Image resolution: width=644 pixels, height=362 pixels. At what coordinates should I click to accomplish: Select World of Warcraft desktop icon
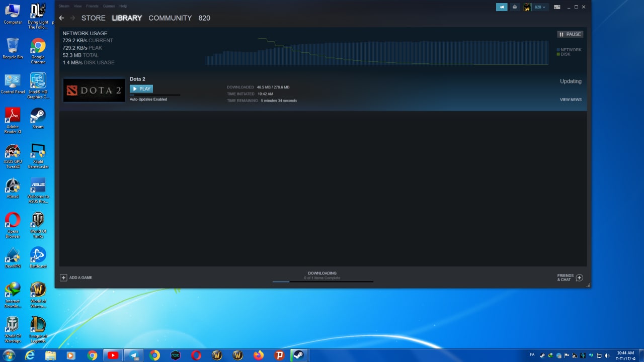(38, 295)
